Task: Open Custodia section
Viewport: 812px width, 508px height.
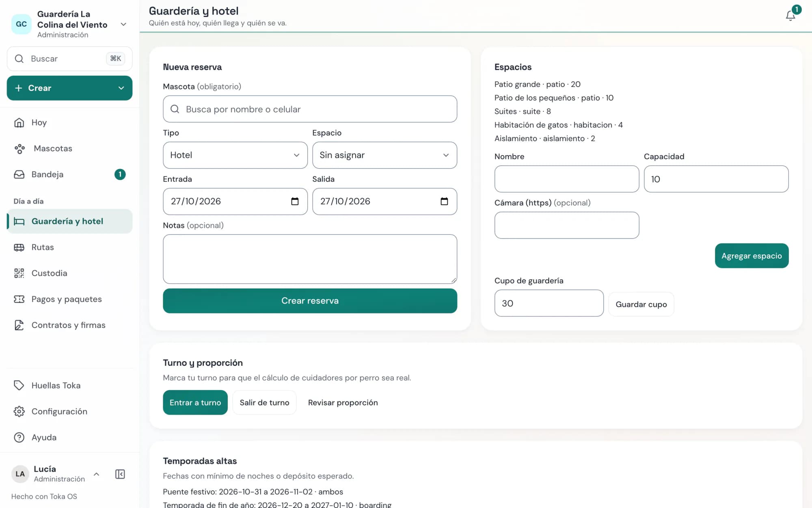Action: tap(69, 273)
